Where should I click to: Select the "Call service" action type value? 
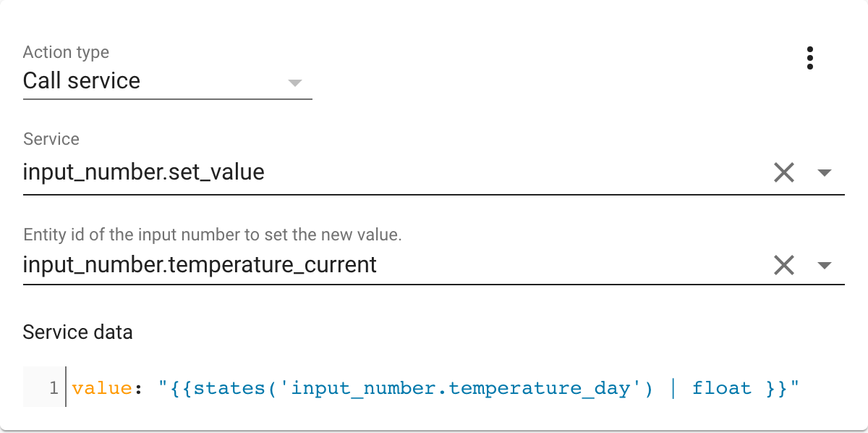[x=82, y=81]
